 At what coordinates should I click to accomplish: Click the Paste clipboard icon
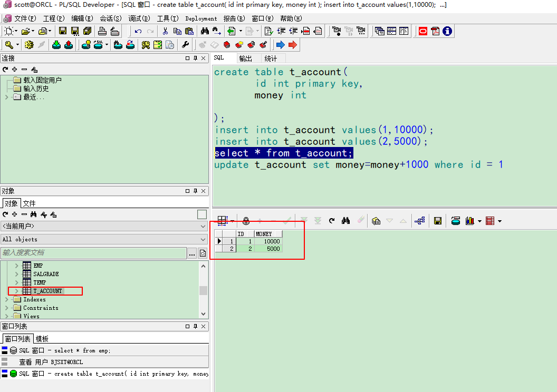(189, 31)
